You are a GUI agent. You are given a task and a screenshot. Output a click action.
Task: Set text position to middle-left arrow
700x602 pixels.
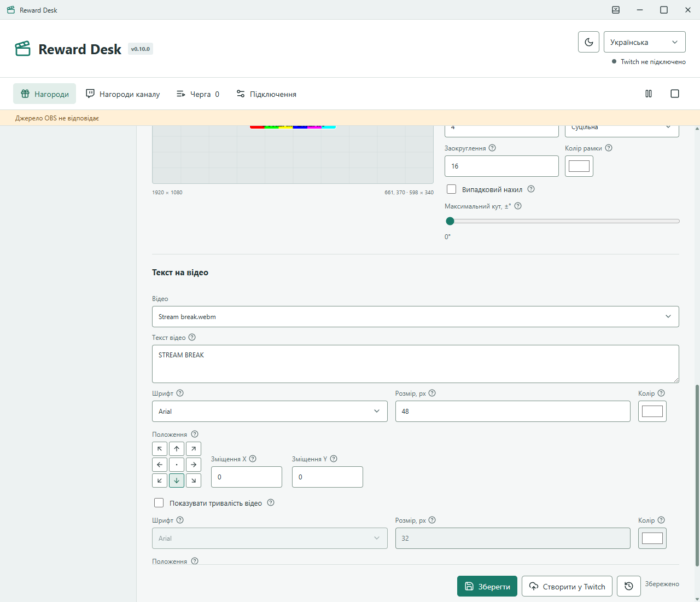click(x=160, y=465)
